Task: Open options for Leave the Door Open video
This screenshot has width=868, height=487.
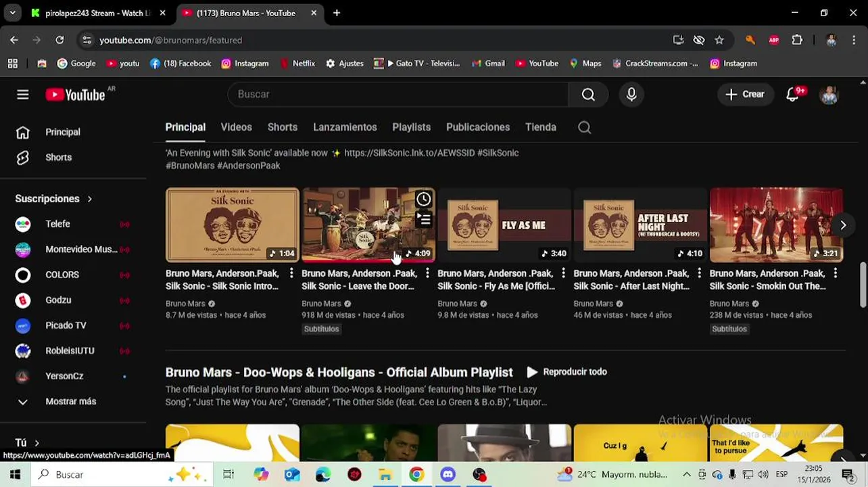Action: (427, 273)
